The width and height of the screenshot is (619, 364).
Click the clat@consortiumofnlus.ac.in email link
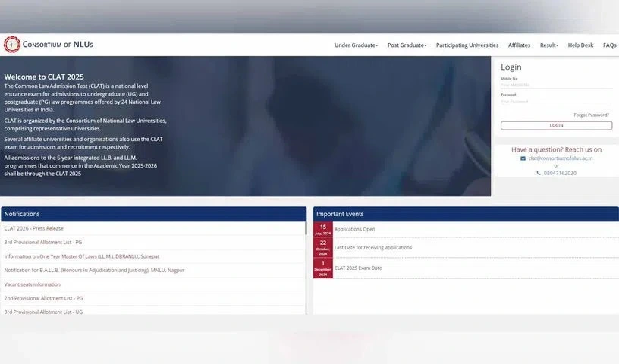[x=561, y=158]
